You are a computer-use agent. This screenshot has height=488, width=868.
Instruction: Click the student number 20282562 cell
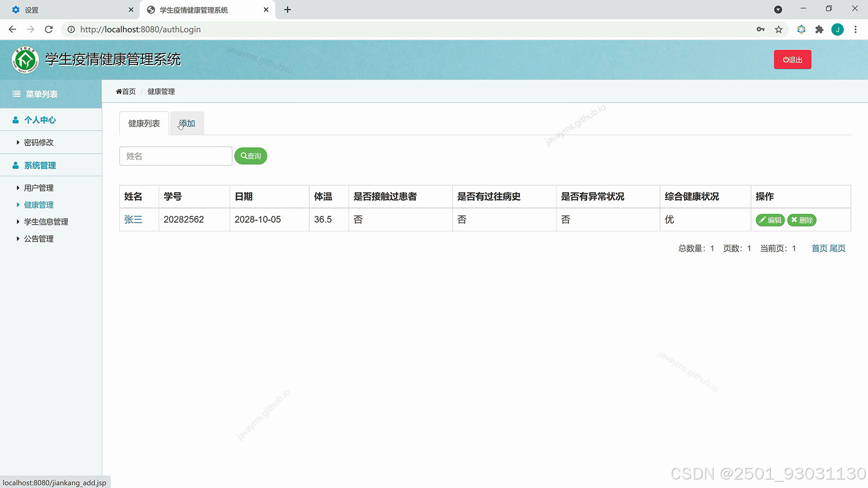[194, 220]
